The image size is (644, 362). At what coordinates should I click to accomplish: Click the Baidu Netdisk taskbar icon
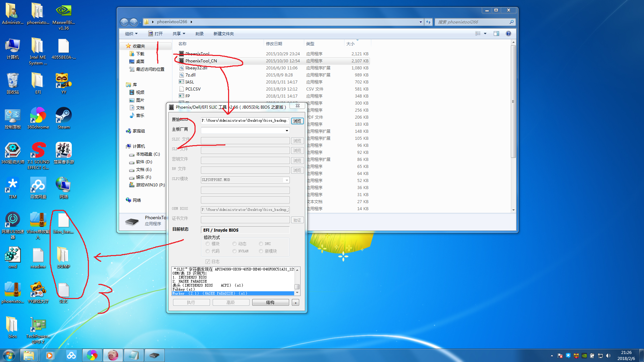tap(71, 355)
